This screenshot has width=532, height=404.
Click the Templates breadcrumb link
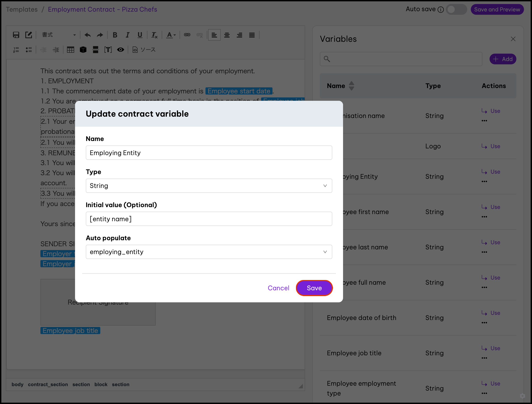[x=22, y=9]
